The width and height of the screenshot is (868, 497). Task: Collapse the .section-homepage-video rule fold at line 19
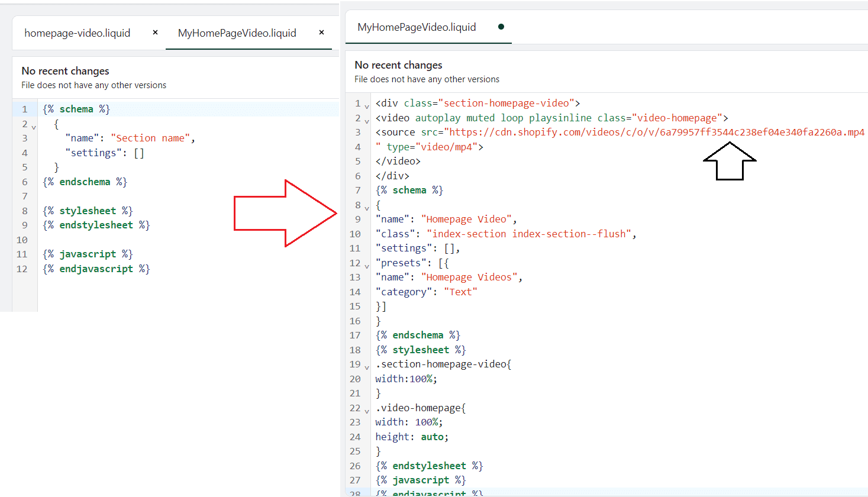coord(367,367)
